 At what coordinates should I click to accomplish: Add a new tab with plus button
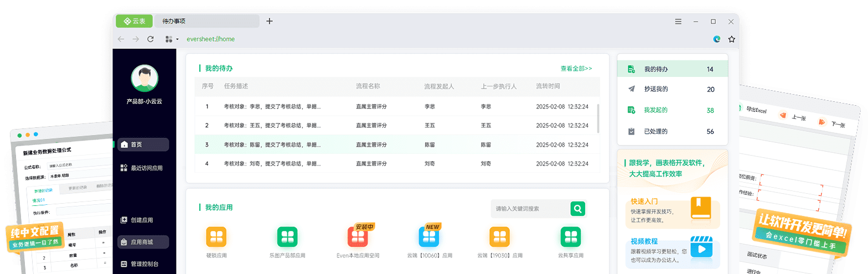click(x=270, y=21)
